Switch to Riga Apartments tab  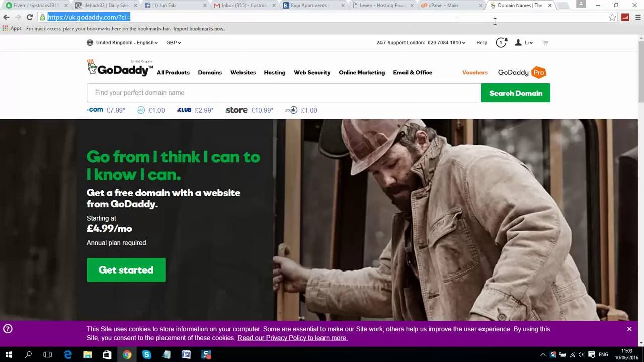coord(313,6)
